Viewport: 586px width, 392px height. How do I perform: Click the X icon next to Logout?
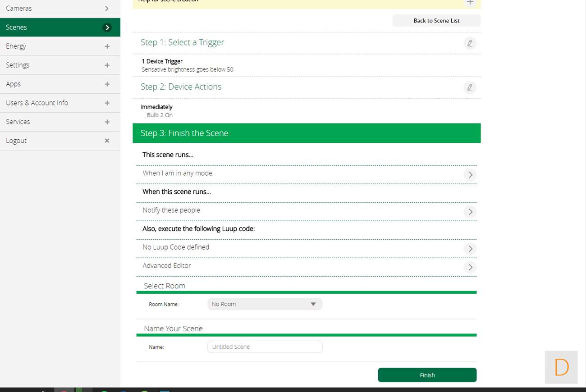(107, 141)
